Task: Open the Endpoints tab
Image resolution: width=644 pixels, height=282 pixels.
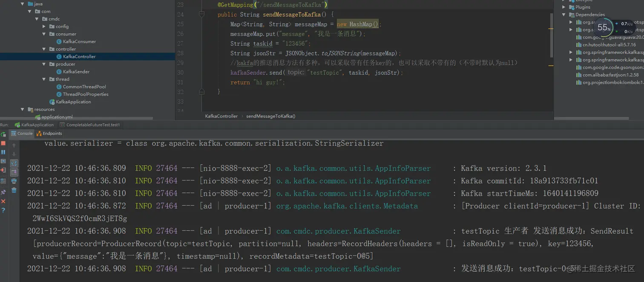Action: (x=49, y=134)
